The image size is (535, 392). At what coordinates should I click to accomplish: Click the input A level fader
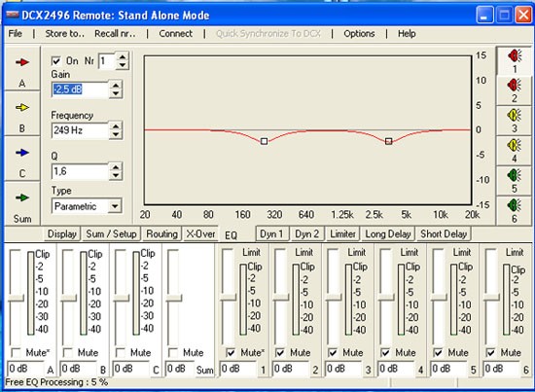coord(16,298)
